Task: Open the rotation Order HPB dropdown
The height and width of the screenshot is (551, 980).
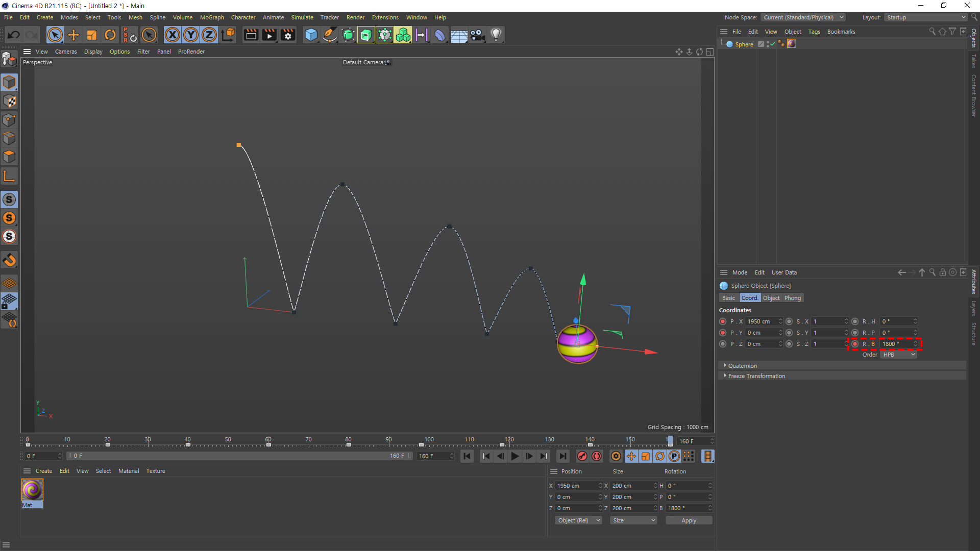Action: click(898, 355)
